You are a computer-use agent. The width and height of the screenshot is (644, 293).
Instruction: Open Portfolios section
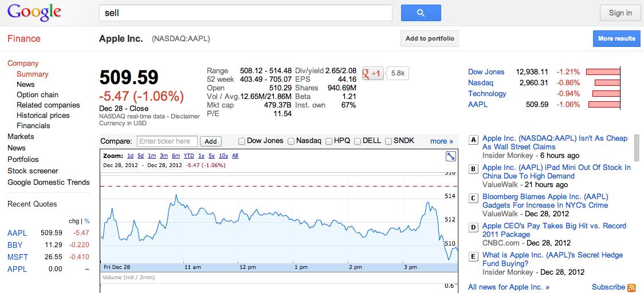[23, 159]
